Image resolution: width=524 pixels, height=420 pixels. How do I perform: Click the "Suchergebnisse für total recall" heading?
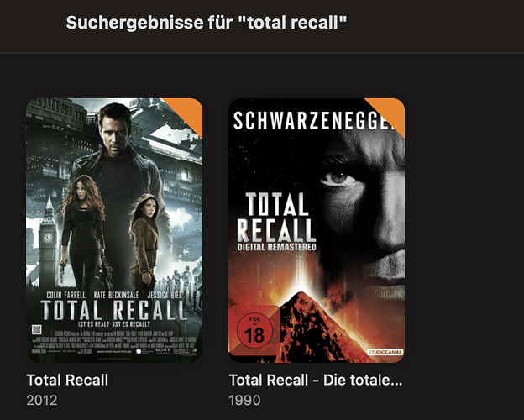tap(207, 23)
